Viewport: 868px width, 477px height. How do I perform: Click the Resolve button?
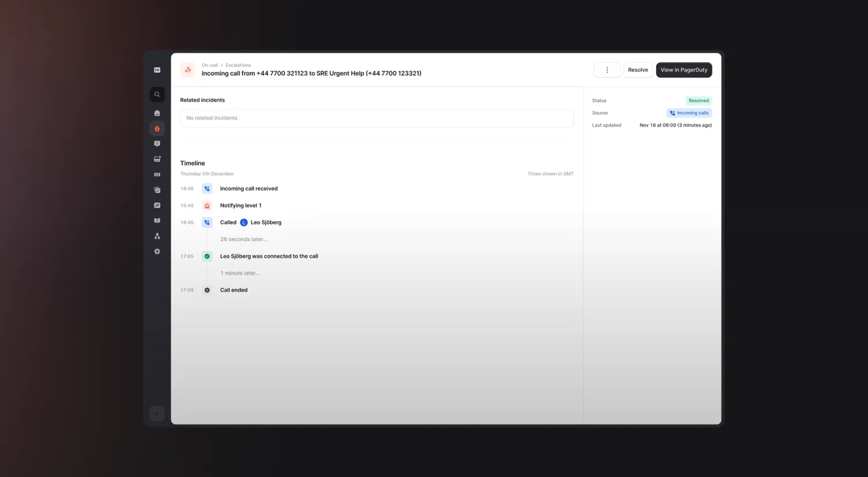(x=638, y=70)
